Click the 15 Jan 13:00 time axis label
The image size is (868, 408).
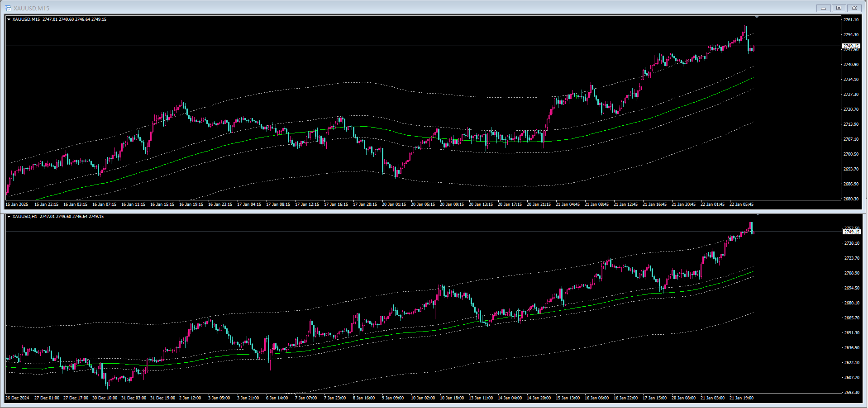tap(568, 398)
